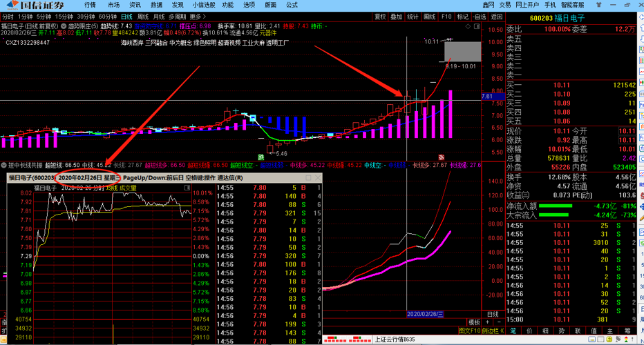Open the 资讯 menu
The image size is (644, 345).
click(135, 5)
